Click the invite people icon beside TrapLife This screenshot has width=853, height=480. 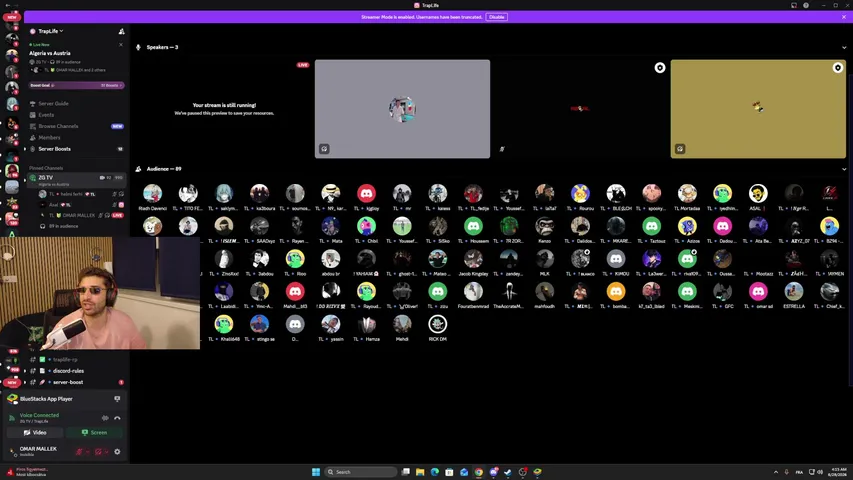click(x=121, y=31)
